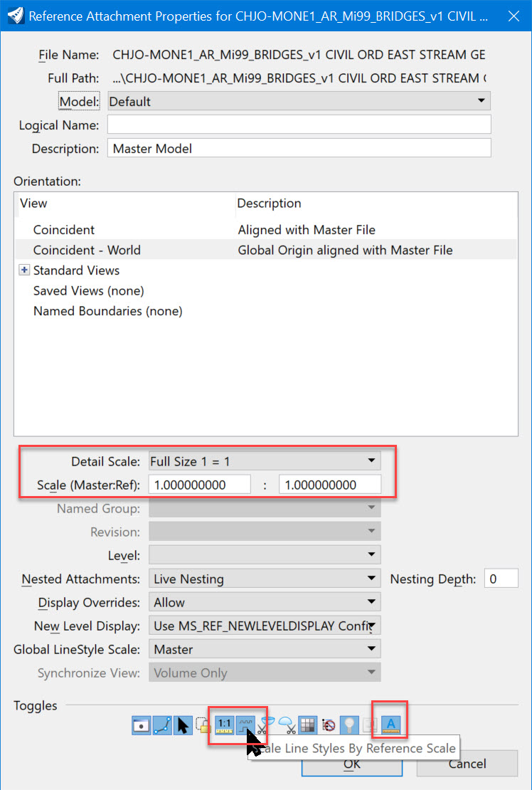The height and width of the screenshot is (790, 532).
Task: Open the Detail Scale dropdown
Action: pos(265,461)
